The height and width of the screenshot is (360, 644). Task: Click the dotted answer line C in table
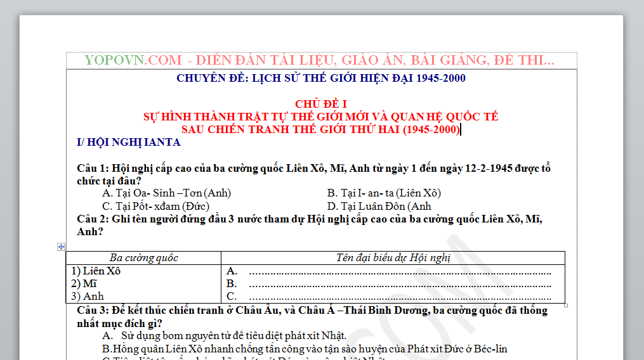tap(400, 297)
